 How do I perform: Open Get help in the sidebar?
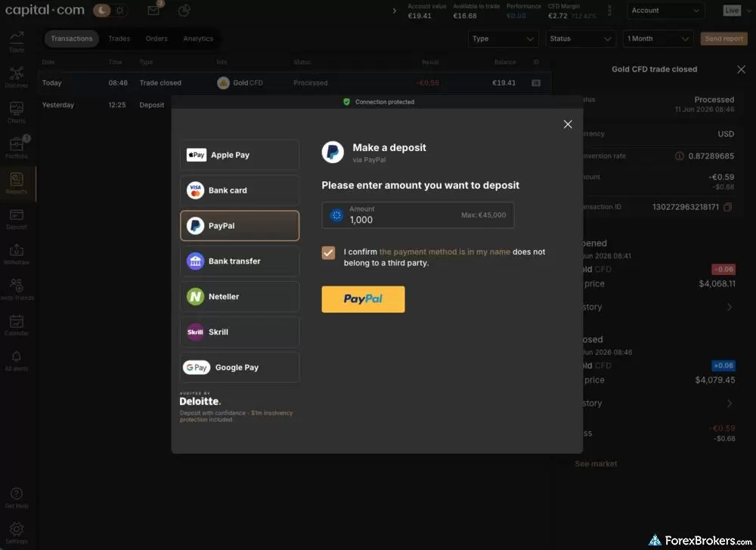click(x=17, y=498)
